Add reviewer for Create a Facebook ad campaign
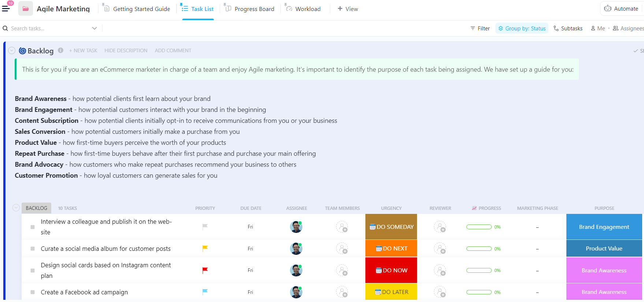 click(x=440, y=292)
